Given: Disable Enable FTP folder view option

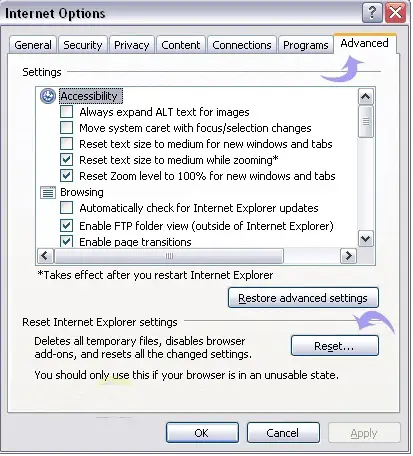Looking at the screenshot, I should pyautogui.click(x=66, y=226).
